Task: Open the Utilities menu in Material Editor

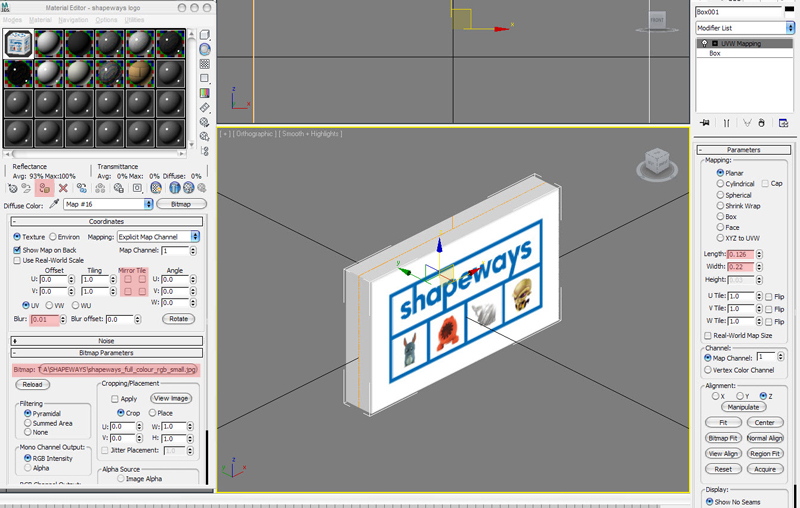Action: [x=135, y=19]
